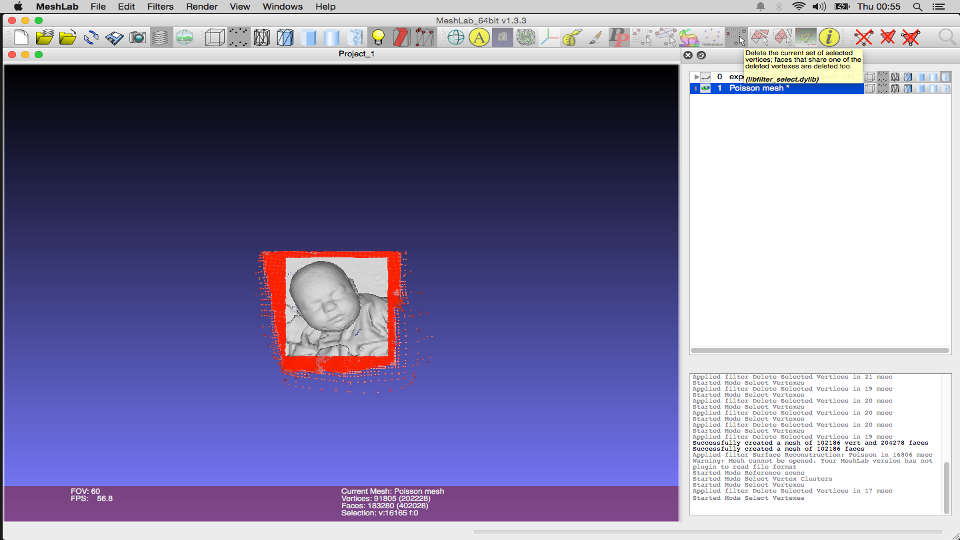Click the Project_1 window title

356,54
